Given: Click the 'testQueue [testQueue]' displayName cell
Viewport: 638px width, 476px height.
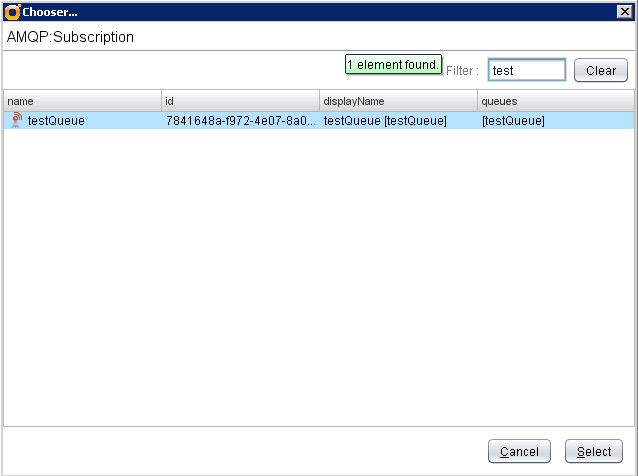Looking at the screenshot, I should [x=385, y=121].
